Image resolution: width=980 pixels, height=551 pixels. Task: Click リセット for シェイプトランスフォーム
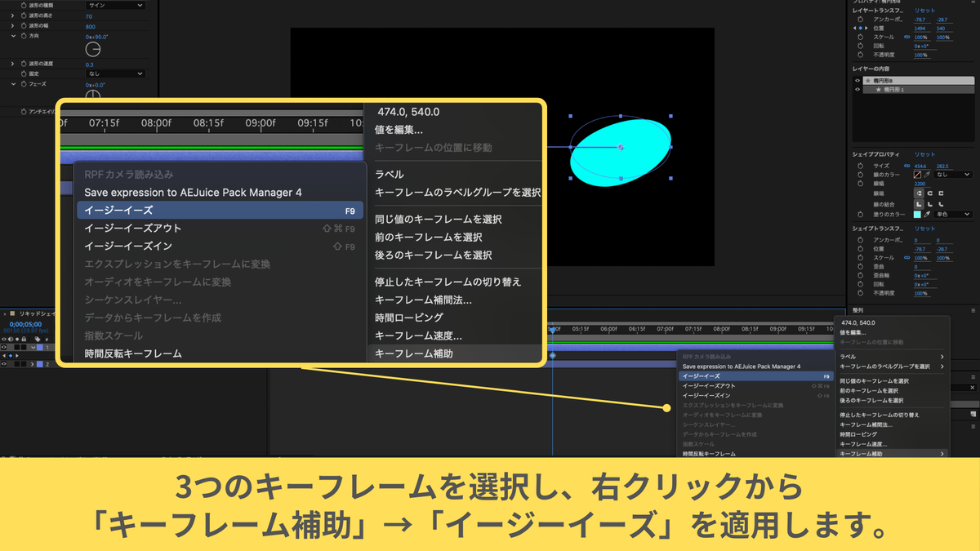(x=924, y=229)
